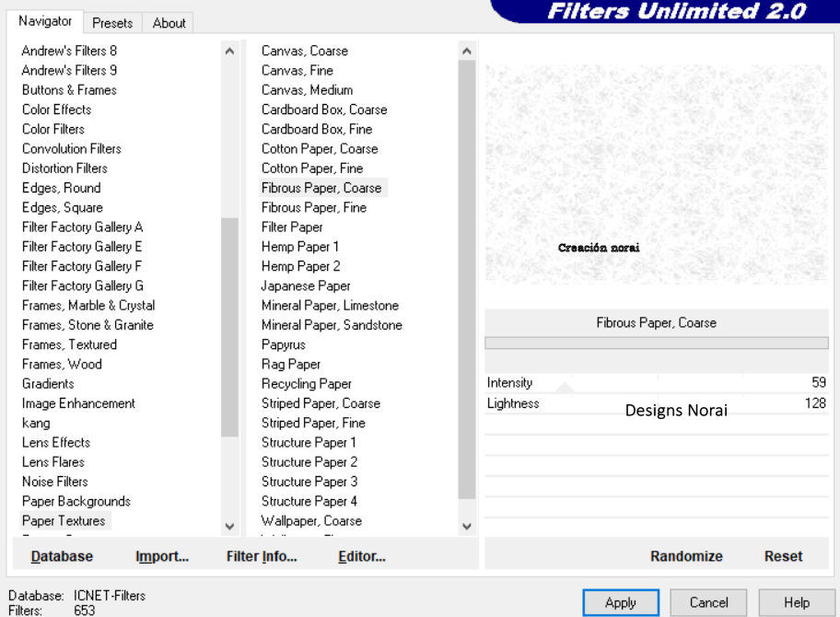Screen dimensions: 840x617
Task: Select Noise Filters category
Action: point(54,482)
